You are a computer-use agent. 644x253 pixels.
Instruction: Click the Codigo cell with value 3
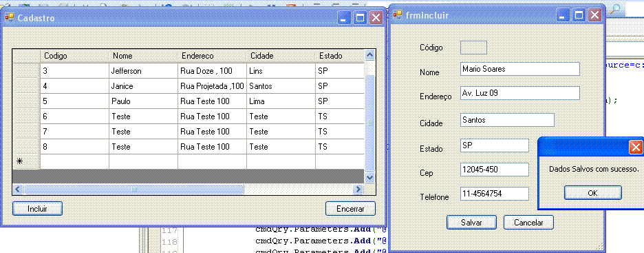(x=75, y=71)
